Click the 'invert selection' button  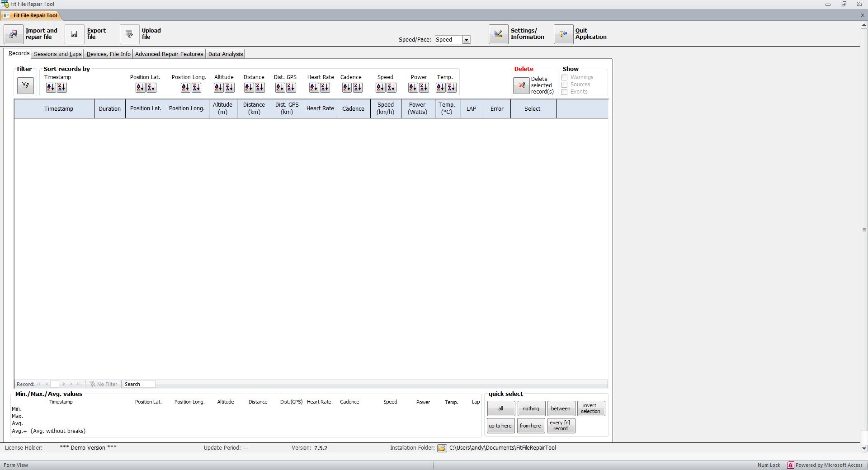tap(590, 409)
